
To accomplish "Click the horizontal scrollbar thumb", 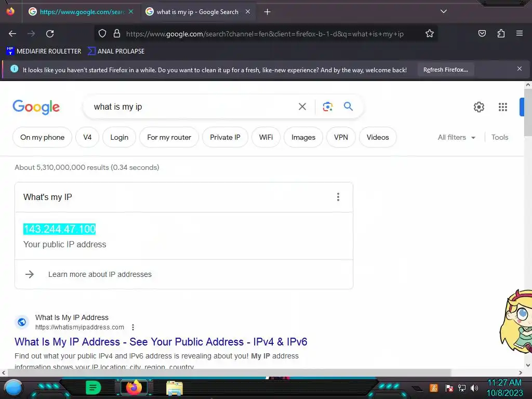I will coord(229,373).
